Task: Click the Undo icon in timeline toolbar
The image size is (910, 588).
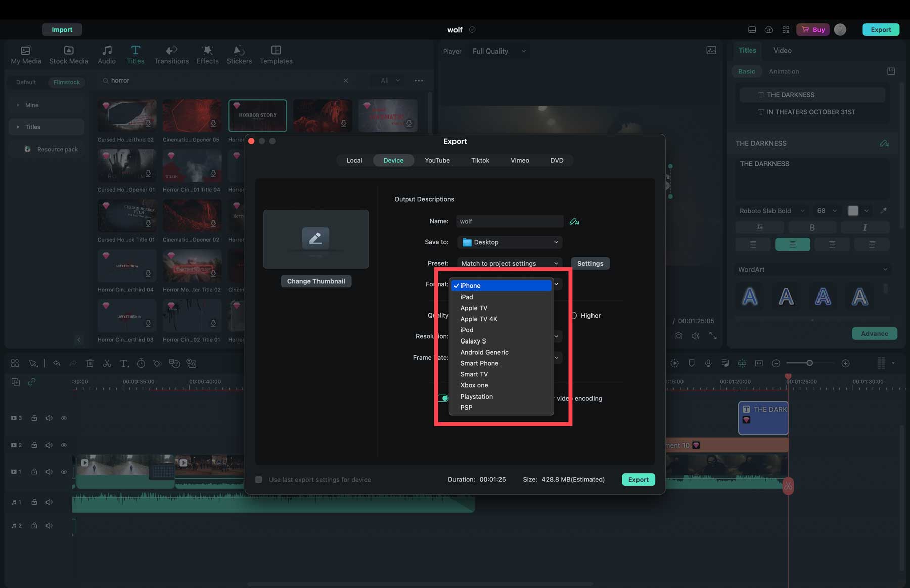Action: [57, 363]
